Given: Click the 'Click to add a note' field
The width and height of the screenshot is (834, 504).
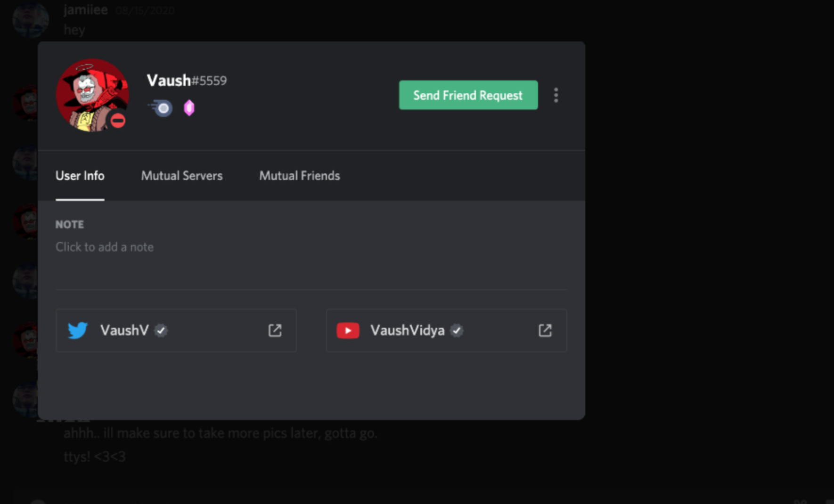Looking at the screenshot, I should coord(105,247).
